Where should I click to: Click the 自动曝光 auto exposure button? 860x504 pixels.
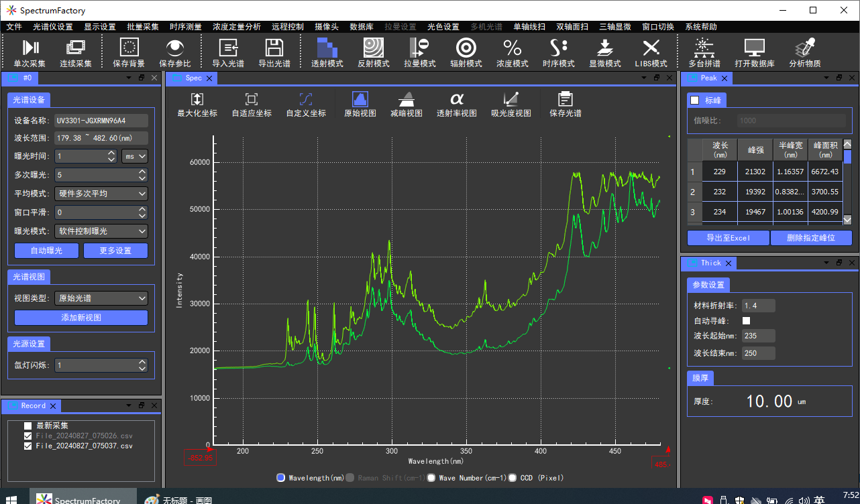(x=48, y=251)
